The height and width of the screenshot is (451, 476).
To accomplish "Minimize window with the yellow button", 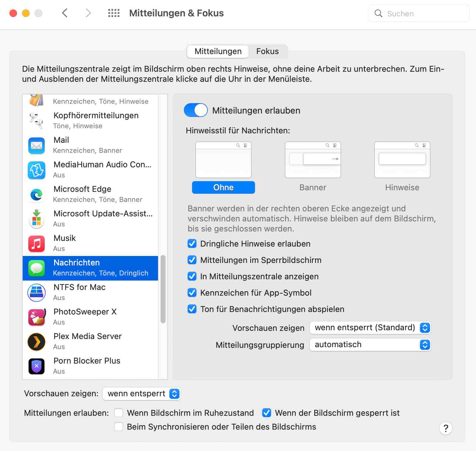I will pyautogui.click(x=26, y=13).
